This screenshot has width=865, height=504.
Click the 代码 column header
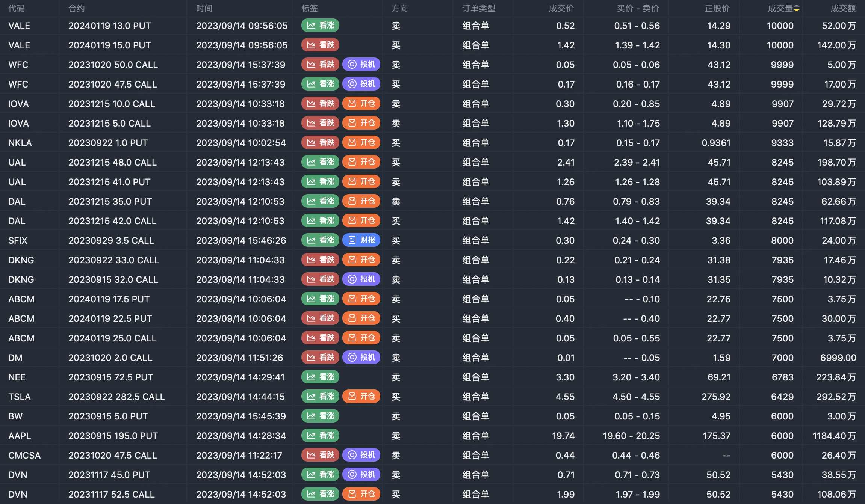17,8
